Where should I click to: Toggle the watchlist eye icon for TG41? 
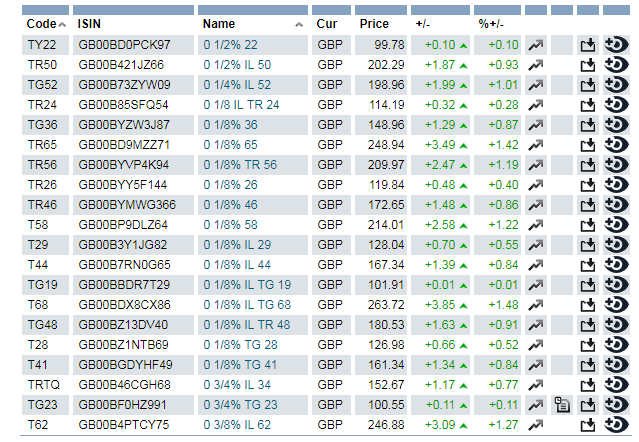click(615, 365)
